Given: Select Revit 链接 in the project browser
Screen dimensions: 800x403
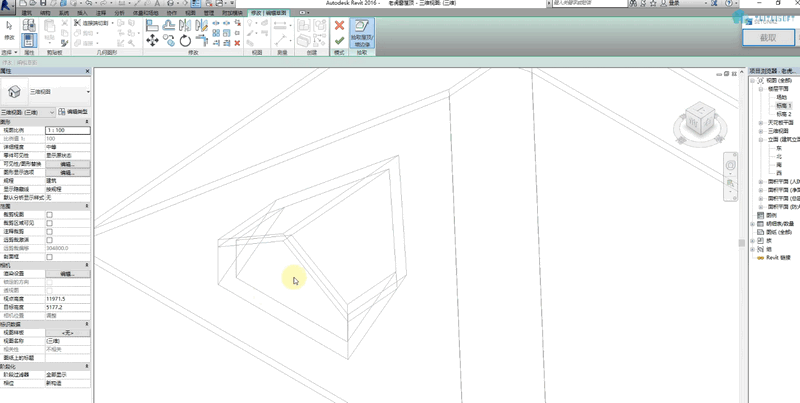Looking at the screenshot, I should coord(778,258).
